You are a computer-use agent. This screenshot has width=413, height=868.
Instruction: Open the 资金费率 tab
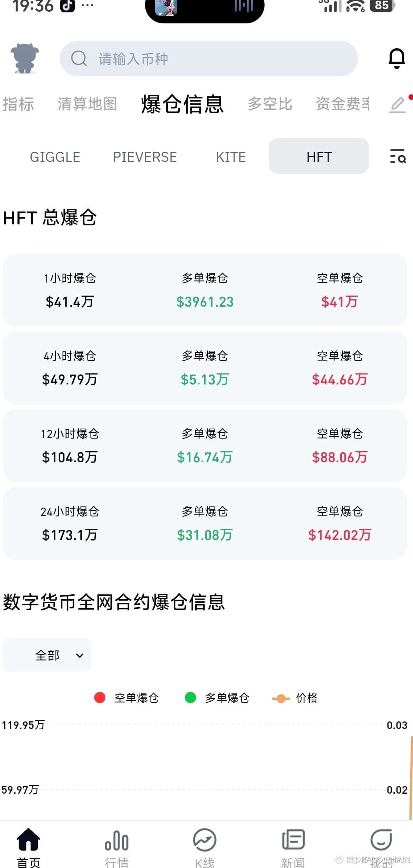[343, 104]
